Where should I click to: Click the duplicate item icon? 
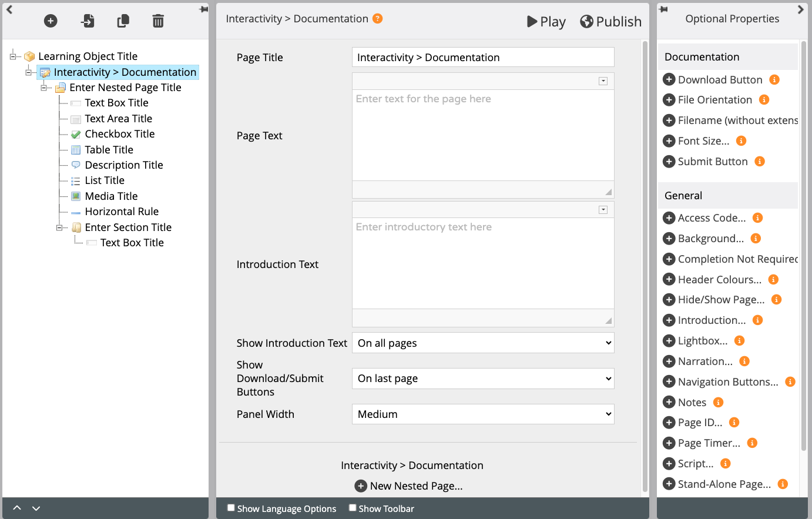[x=123, y=21]
